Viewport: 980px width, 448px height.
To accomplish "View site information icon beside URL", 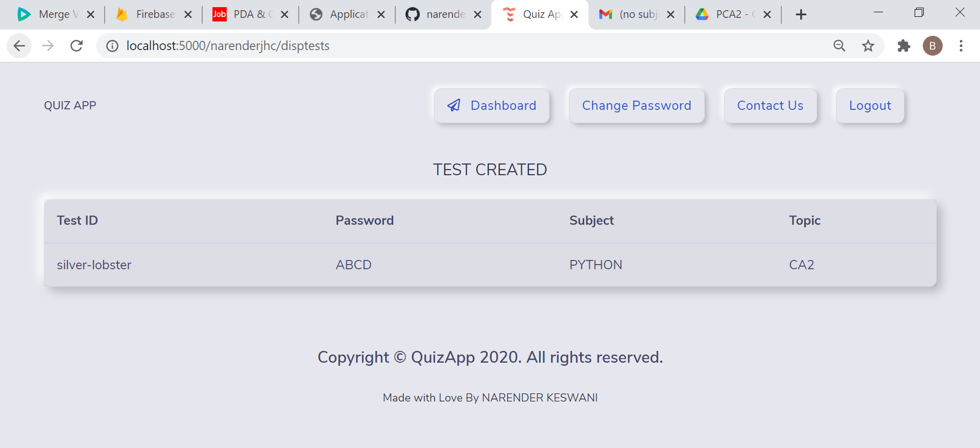I will pyautogui.click(x=112, y=46).
